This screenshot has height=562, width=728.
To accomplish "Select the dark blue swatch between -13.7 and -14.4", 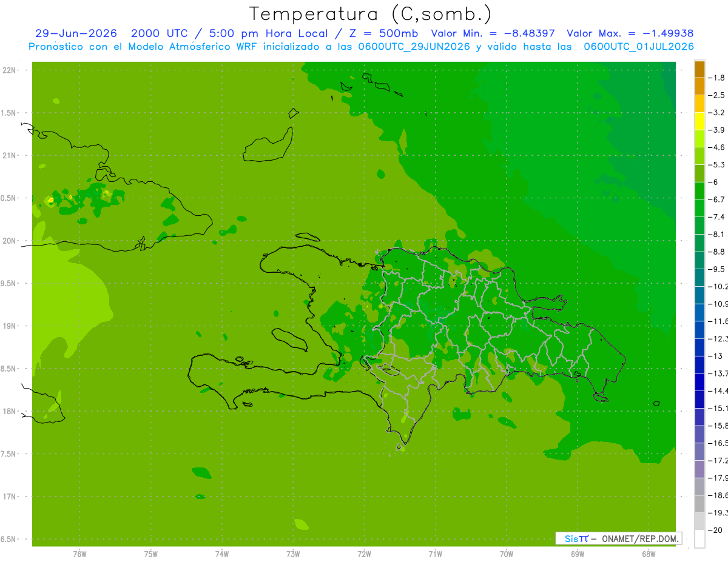I will (x=699, y=382).
